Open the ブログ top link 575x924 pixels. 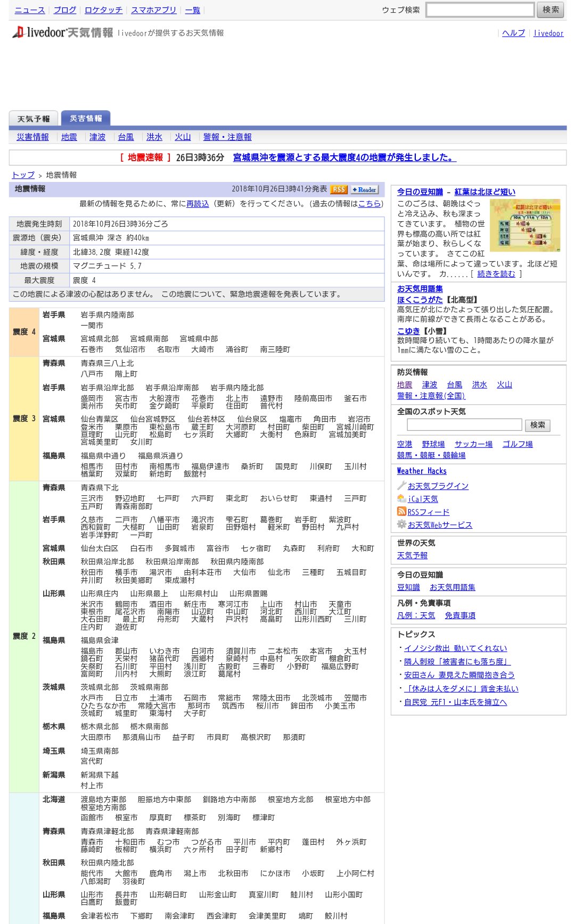coord(65,10)
